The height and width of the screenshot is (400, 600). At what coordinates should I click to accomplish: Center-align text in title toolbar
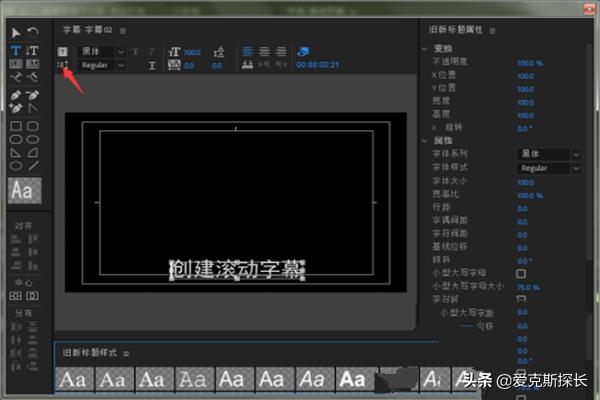[264, 51]
